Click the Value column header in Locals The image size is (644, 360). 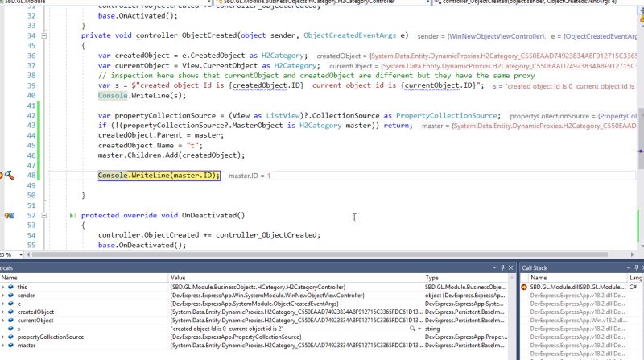coord(295,278)
